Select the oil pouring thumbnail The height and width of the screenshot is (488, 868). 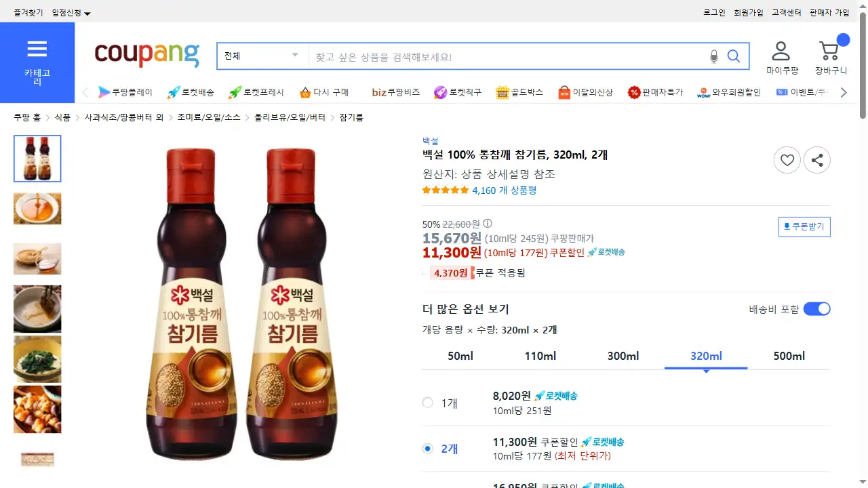(x=37, y=209)
